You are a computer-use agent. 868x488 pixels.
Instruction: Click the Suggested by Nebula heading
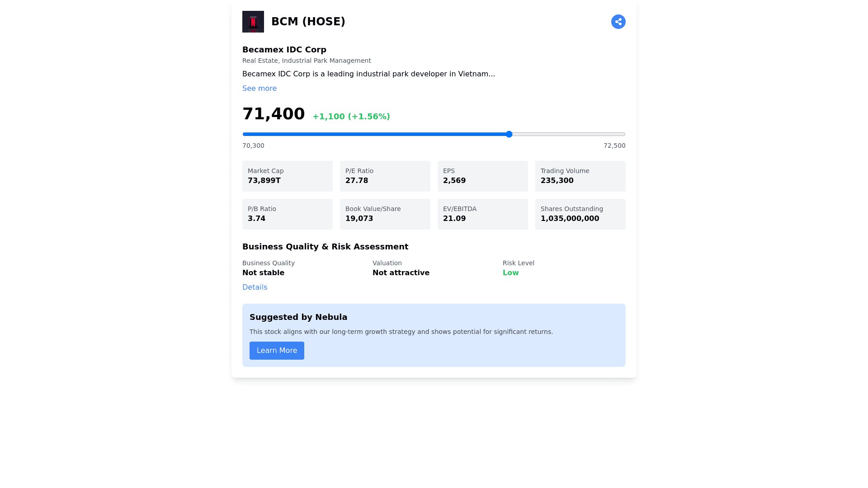tap(298, 317)
